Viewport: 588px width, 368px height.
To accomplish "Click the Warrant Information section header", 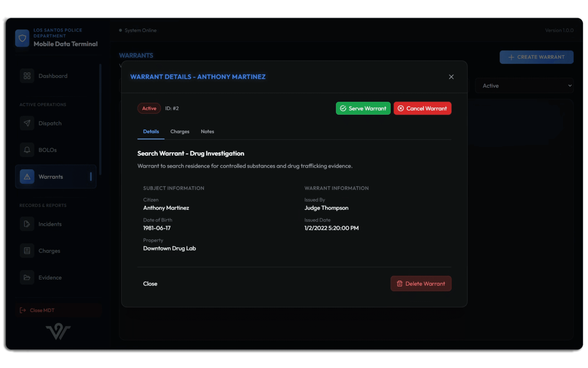I will coord(337,188).
